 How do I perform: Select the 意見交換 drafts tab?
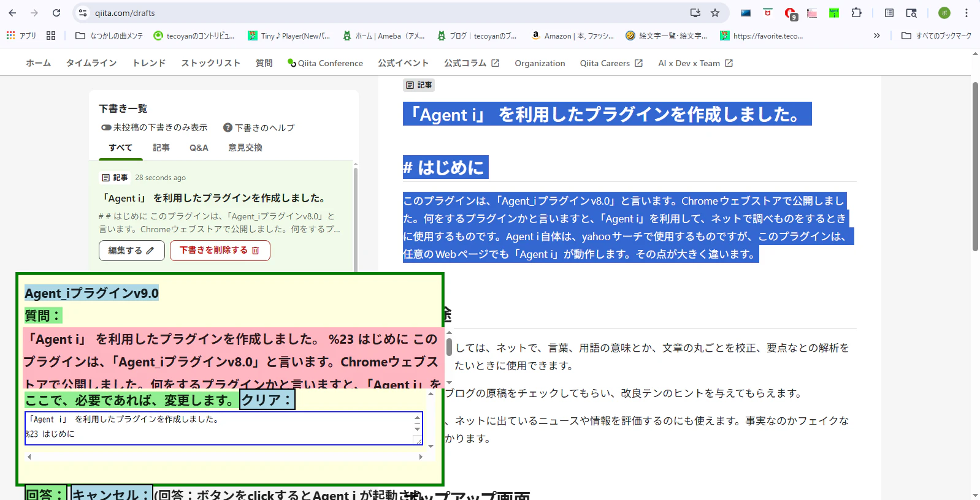point(245,148)
